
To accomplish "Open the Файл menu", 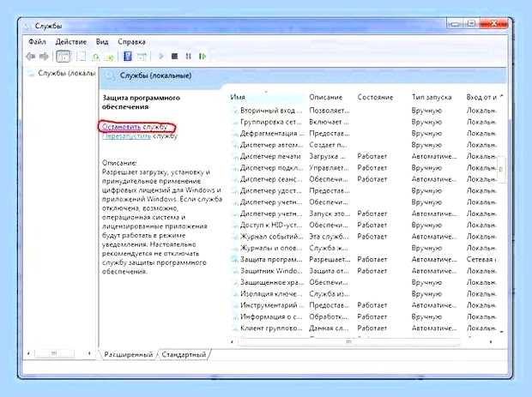I will tap(37, 42).
